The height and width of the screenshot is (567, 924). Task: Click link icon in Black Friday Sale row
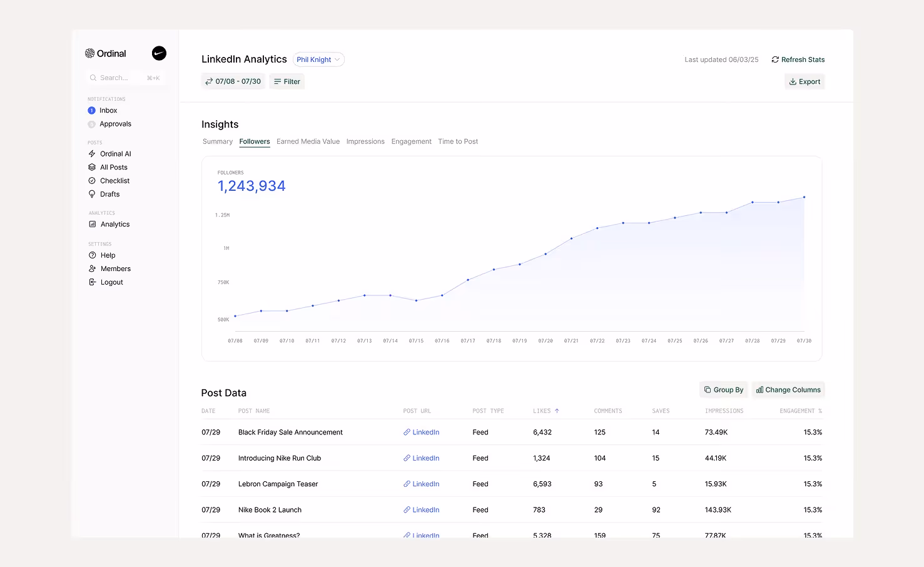point(407,432)
